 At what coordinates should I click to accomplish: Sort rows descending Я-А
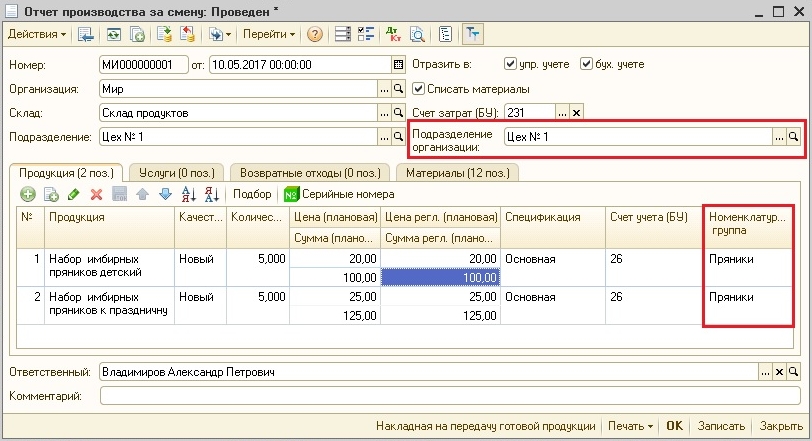pyautogui.click(x=211, y=195)
